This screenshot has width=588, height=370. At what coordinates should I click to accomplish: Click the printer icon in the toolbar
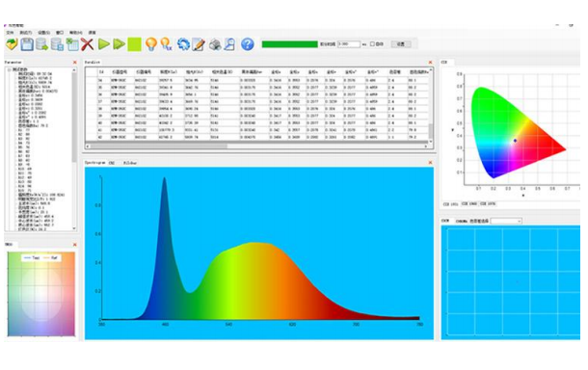pyautogui.click(x=215, y=44)
